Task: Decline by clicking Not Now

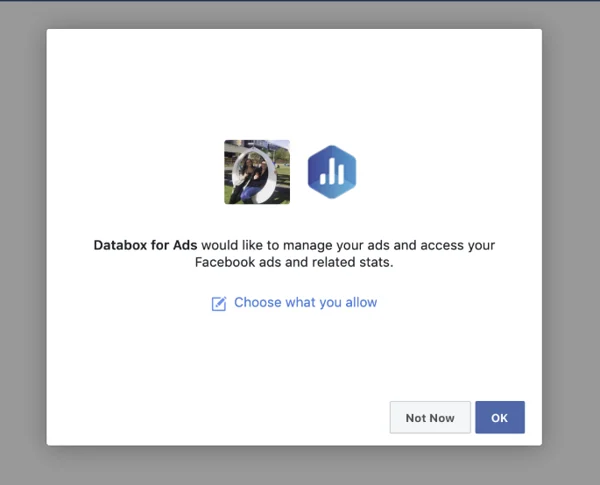Action: (430, 417)
